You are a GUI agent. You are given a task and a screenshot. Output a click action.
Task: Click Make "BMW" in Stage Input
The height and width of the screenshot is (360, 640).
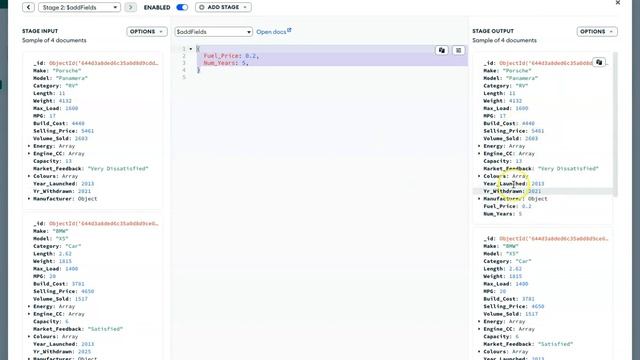click(51, 231)
